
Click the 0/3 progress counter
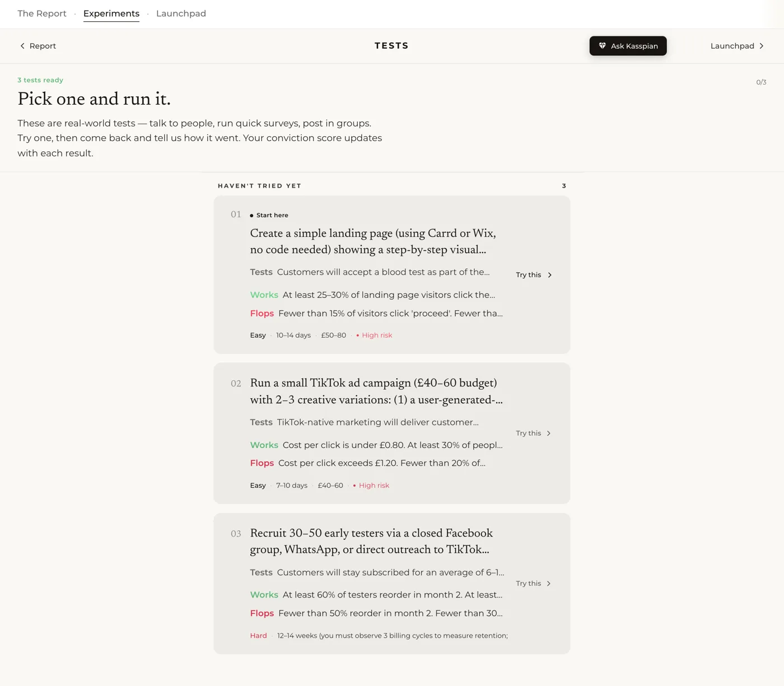point(761,82)
